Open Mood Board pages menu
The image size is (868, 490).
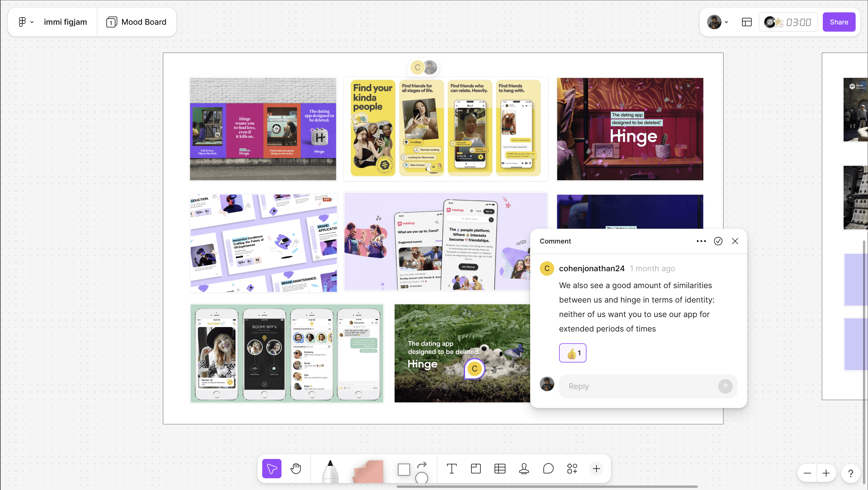tap(137, 22)
